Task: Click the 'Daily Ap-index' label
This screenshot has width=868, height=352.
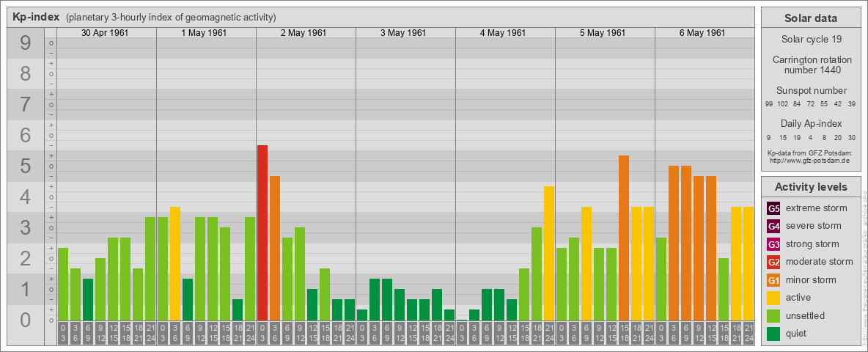Action: [811, 123]
